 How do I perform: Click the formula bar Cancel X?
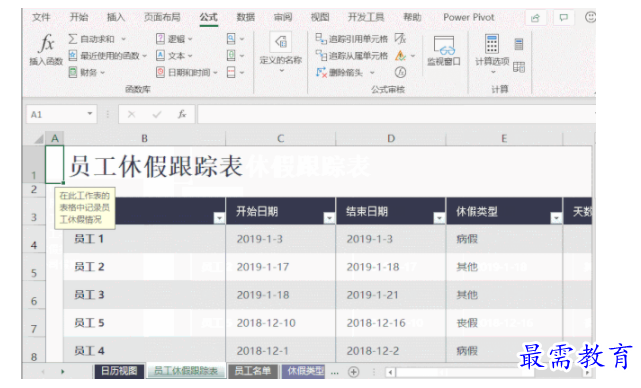tap(132, 114)
